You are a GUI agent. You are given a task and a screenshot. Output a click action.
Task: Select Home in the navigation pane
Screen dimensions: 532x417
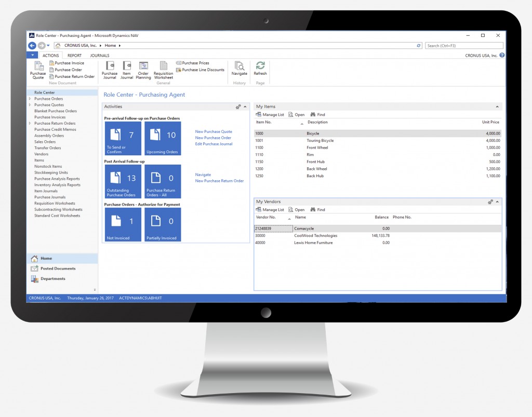[62, 258]
